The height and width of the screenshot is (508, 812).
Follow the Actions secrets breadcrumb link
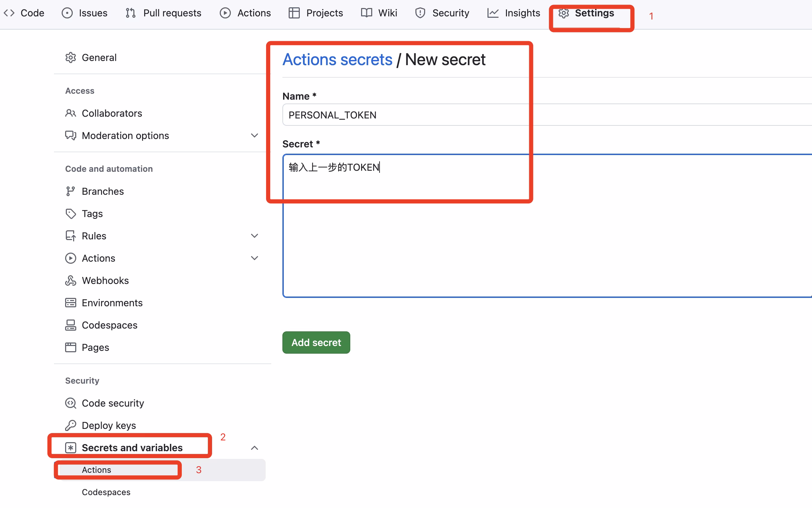tap(337, 60)
